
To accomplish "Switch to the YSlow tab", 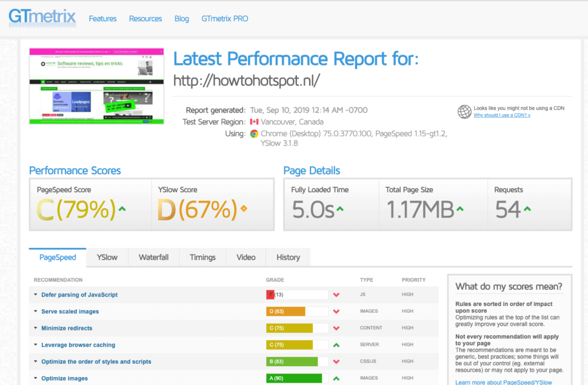I will click(x=107, y=258).
